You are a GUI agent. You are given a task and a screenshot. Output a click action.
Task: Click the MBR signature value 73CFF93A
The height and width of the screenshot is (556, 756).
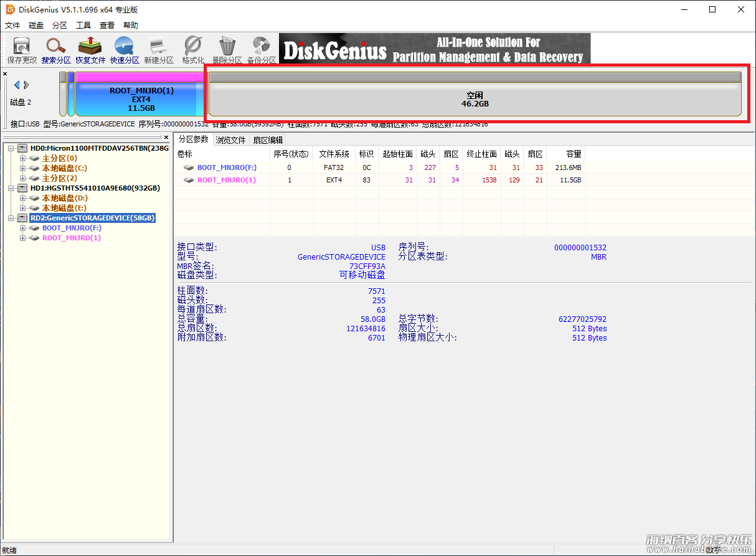367,266
